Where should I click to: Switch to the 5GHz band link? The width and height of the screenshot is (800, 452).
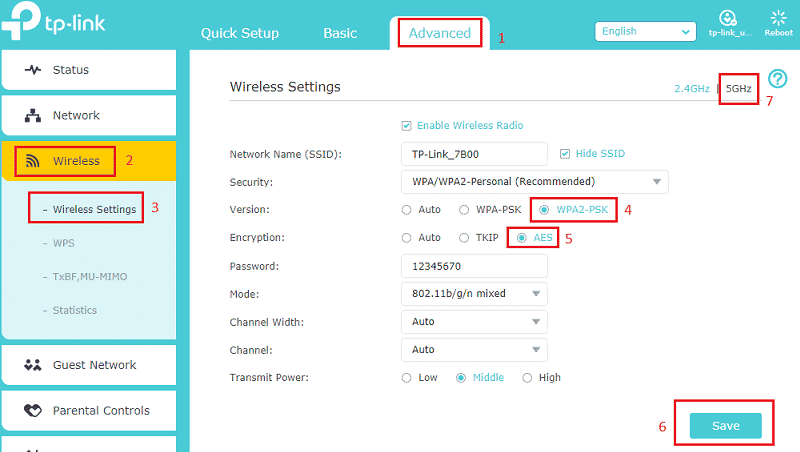coord(738,89)
